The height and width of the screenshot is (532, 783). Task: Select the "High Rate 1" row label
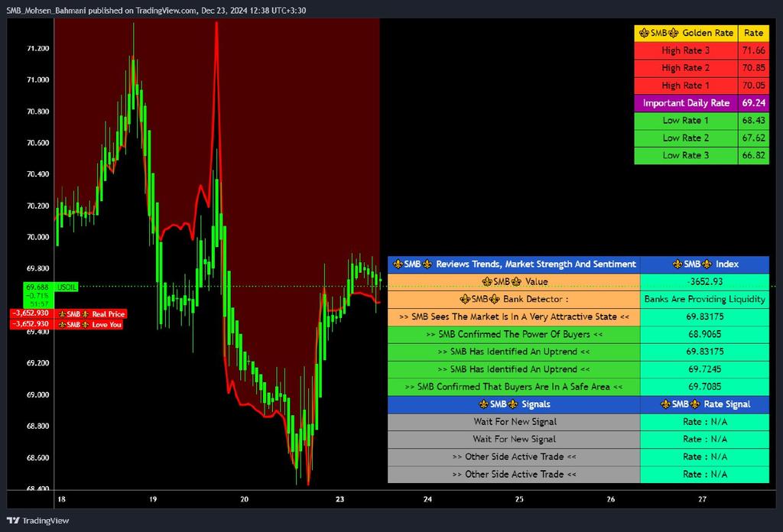click(x=686, y=86)
